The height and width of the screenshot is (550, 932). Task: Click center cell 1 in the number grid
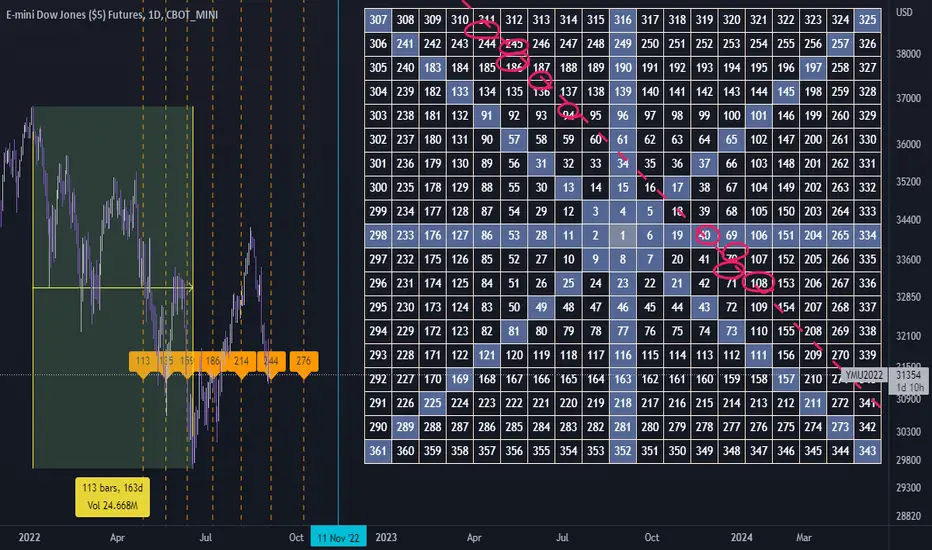point(622,235)
